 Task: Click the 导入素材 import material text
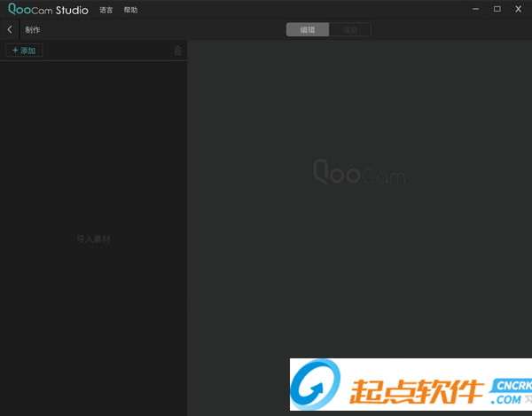click(x=94, y=239)
